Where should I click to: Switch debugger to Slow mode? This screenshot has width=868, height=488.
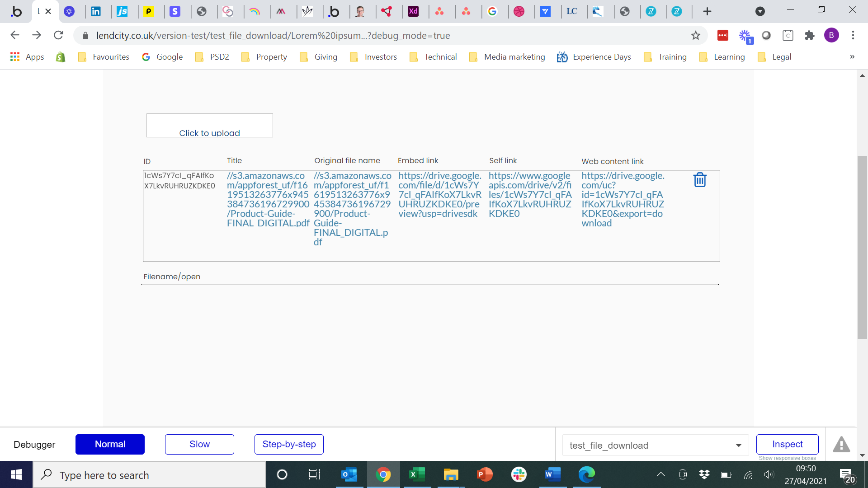[x=199, y=444]
